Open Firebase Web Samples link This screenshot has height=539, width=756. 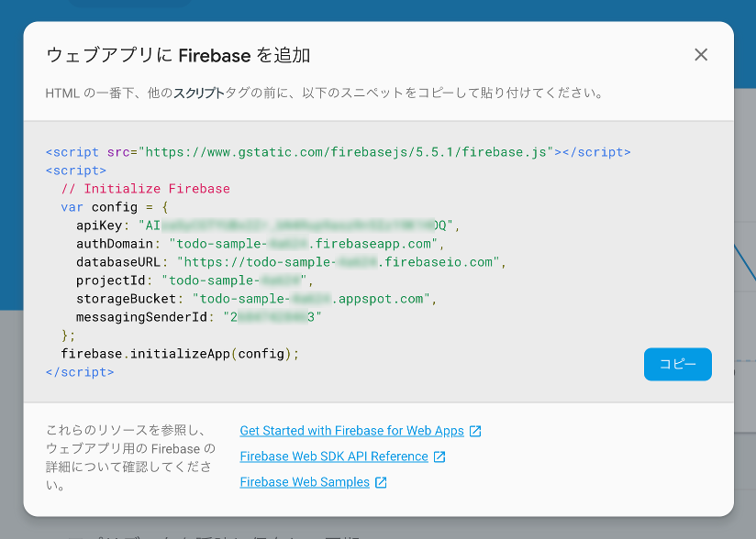point(305,482)
